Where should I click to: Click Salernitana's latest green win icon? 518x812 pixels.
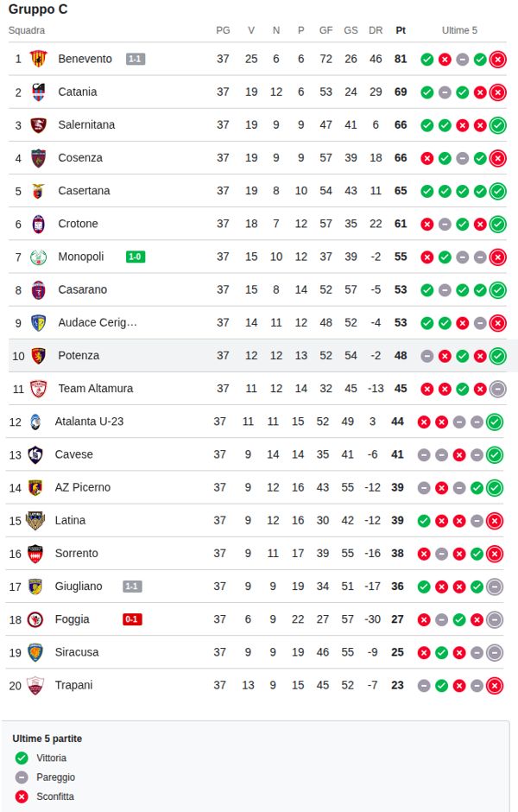(497, 125)
